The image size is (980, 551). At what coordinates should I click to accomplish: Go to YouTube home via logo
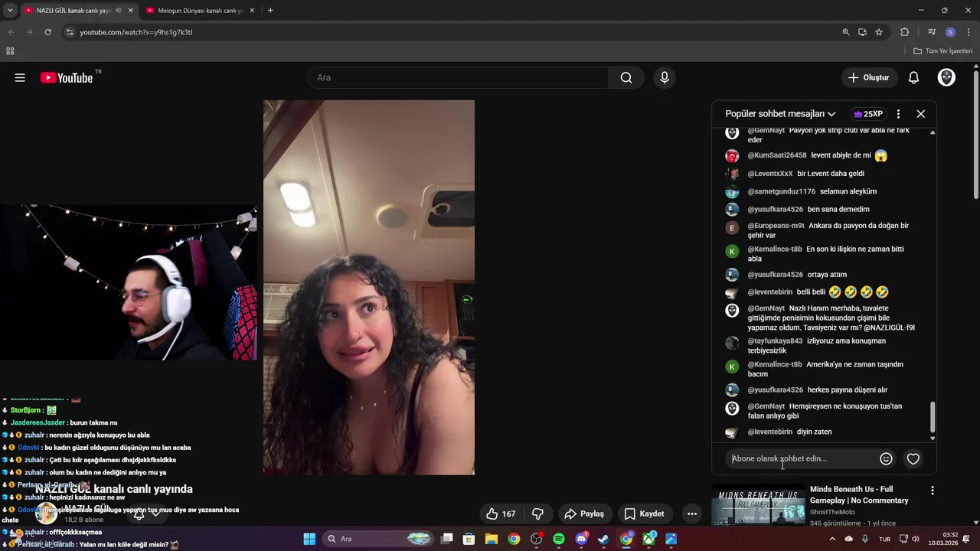pyautogui.click(x=66, y=77)
